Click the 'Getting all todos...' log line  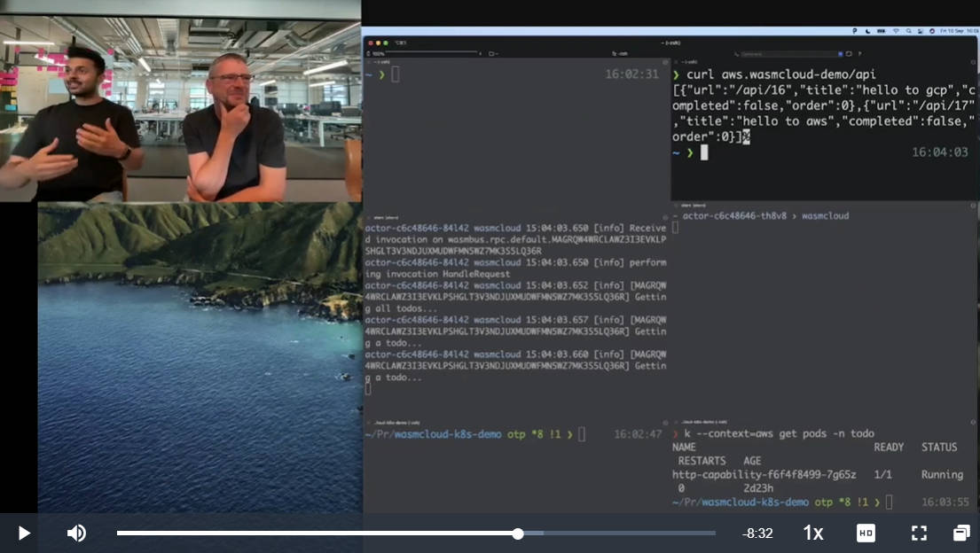pyautogui.click(x=515, y=297)
